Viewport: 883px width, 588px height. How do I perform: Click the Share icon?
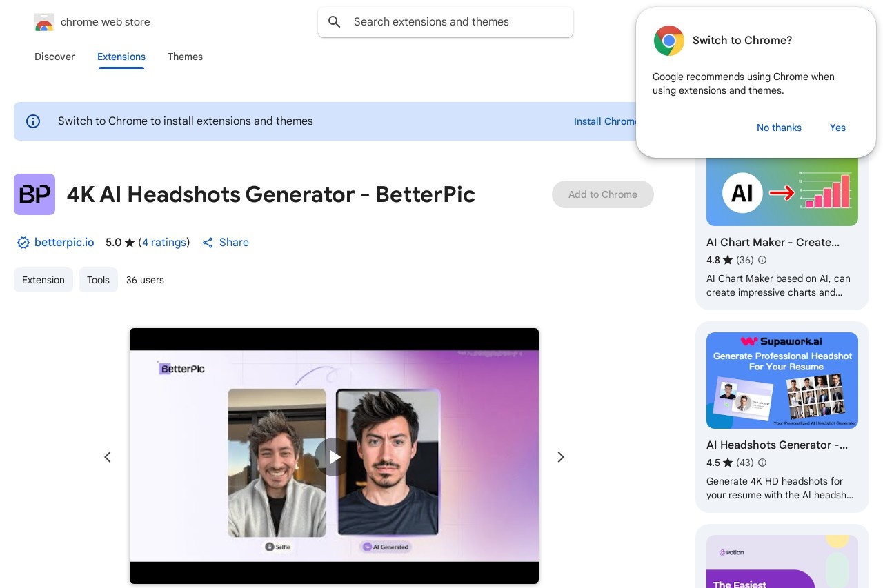pos(208,243)
